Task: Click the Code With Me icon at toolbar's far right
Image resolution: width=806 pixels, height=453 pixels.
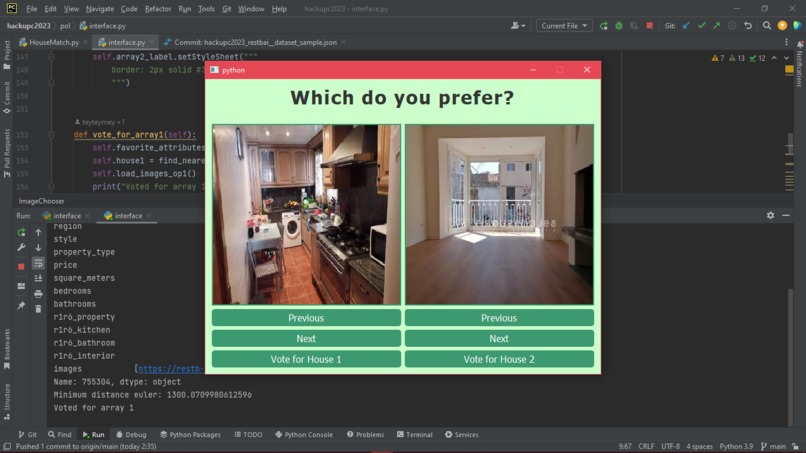Action: 797,26
